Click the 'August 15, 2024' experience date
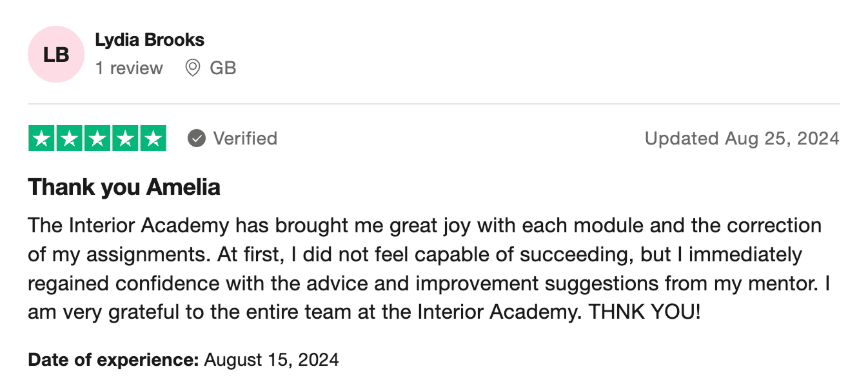Screen dimensions: 868x391 click(271, 359)
